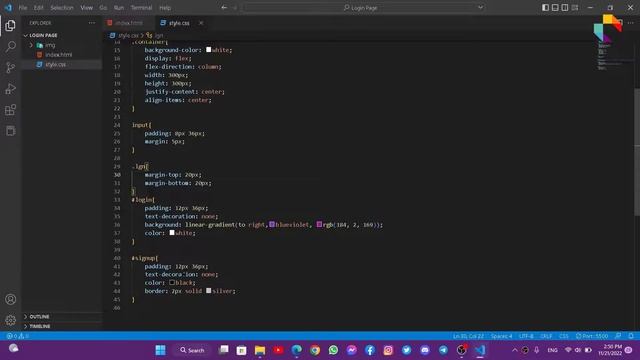Open Messenger from the taskbar
The width and height of the screenshot is (640, 360).
pos(351,350)
